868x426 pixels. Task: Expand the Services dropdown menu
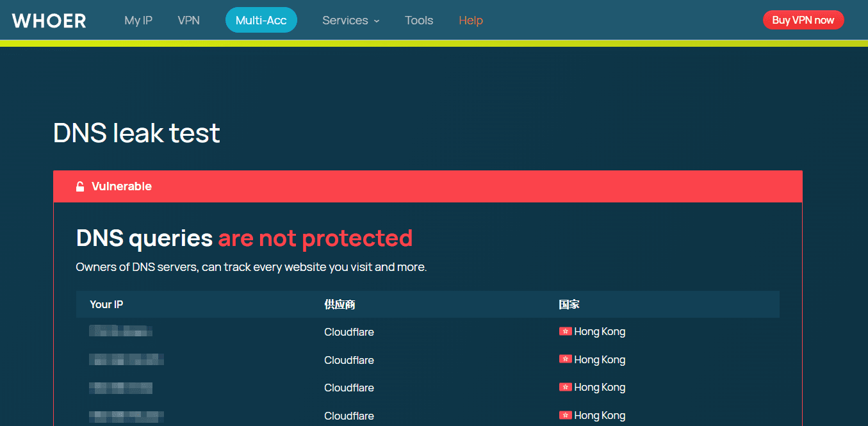click(350, 20)
